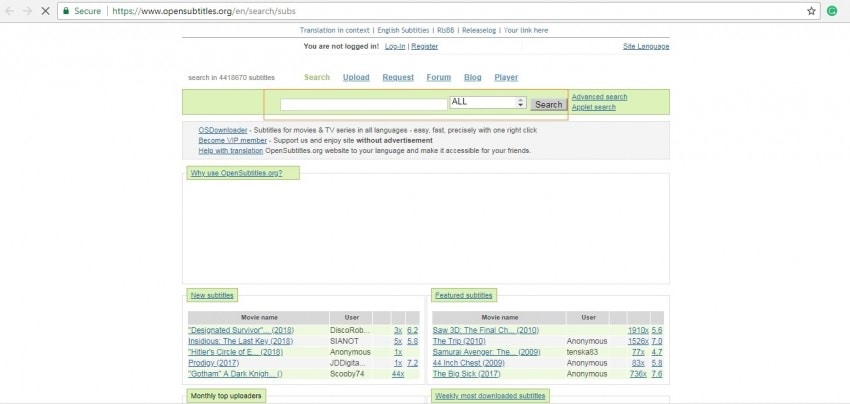Viewport: 850px width, 404px height.
Task: Open the Monthly top uploaders heading
Action: pos(226,396)
